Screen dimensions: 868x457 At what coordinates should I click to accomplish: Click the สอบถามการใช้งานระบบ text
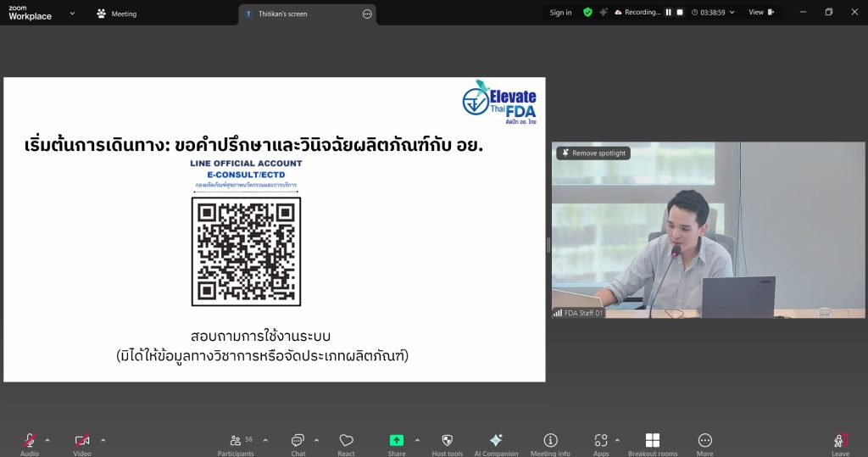point(260,336)
